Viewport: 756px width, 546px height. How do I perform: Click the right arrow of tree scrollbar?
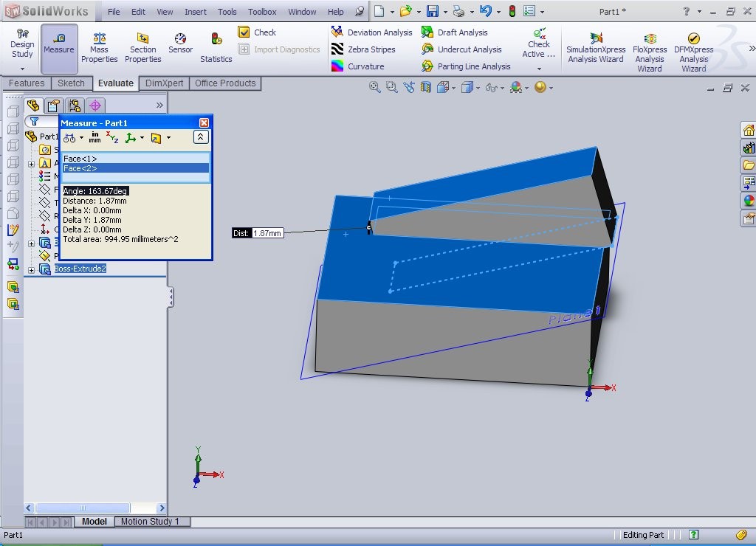pyautogui.click(x=162, y=508)
